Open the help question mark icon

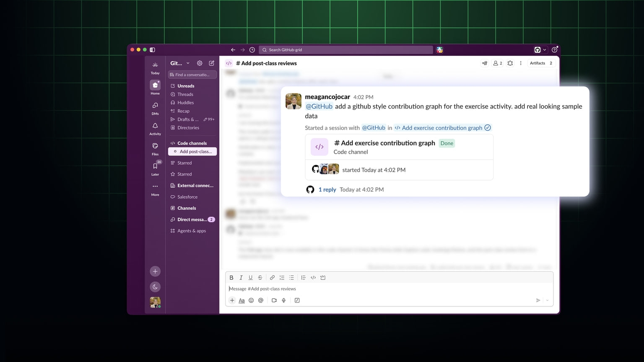click(555, 50)
